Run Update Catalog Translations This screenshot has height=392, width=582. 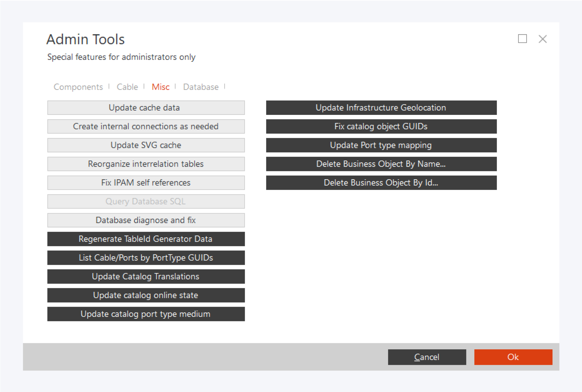tap(146, 277)
